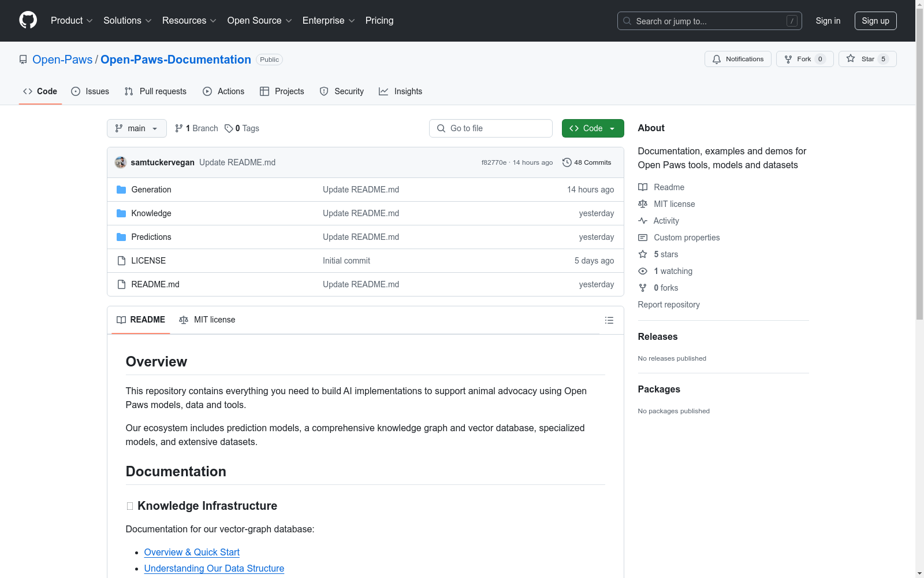Click the forks icon in About sidebar
924x578 pixels.
[643, 288]
